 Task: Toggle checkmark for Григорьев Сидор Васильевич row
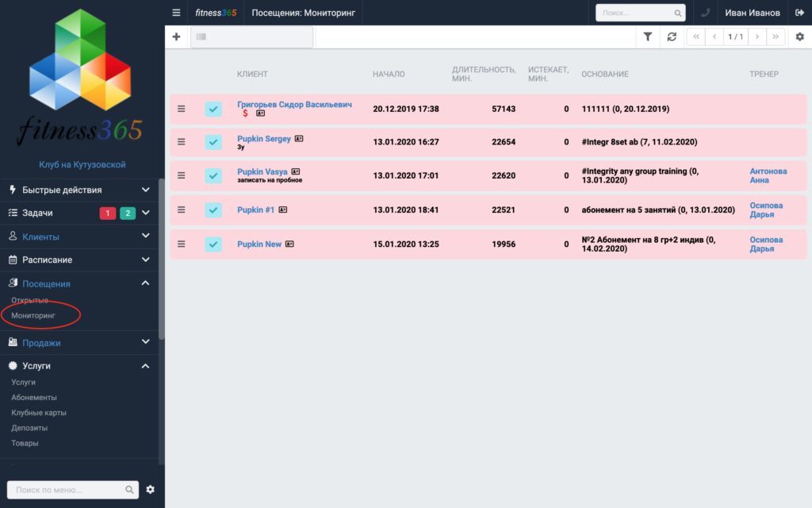213,109
